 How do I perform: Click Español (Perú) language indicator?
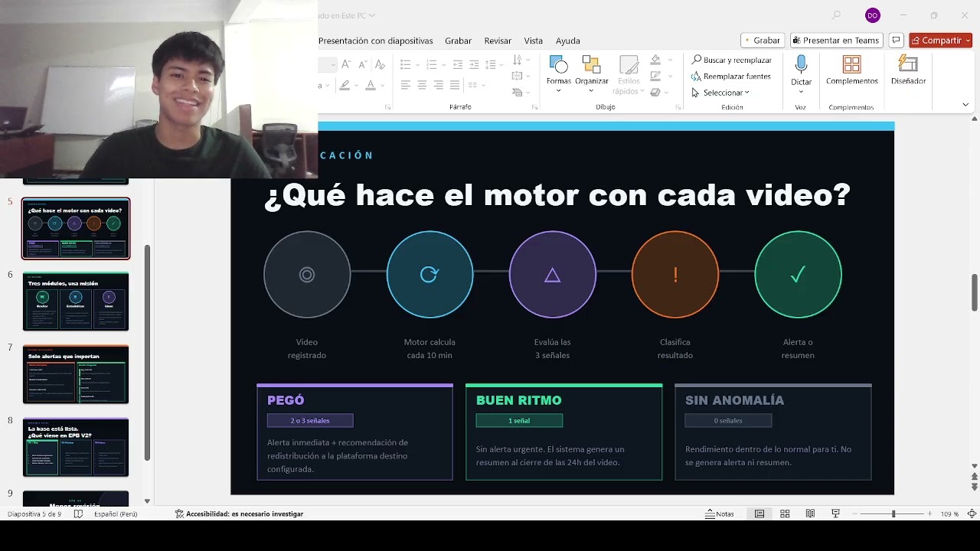(116, 514)
